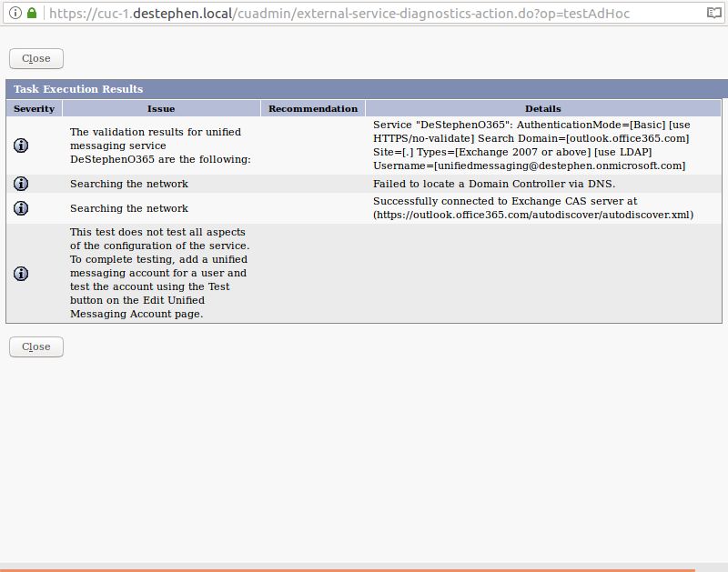This screenshot has height=572, width=728.
Task: Click 'Searching the network' in Exchange CAS row
Action: pyautogui.click(x=129, y=208)
